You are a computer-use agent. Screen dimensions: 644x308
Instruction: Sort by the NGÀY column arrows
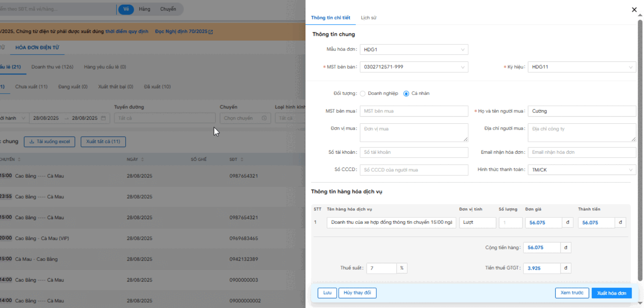[142, 159]
